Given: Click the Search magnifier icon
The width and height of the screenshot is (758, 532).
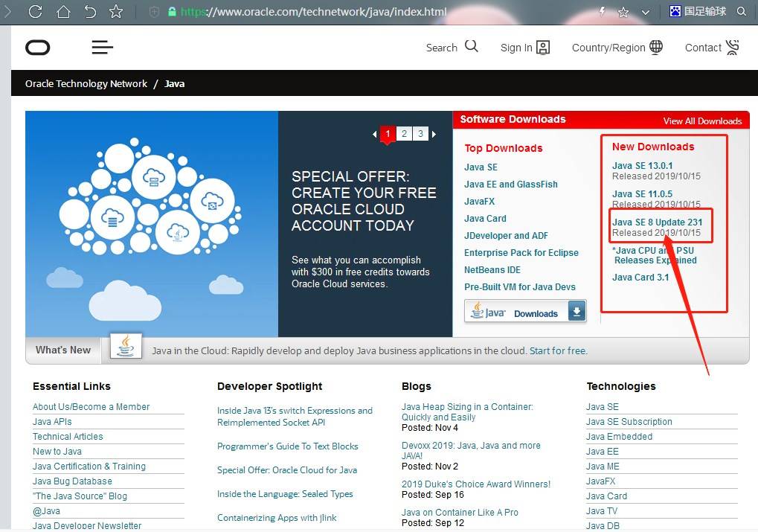Looking at the screenshot, I should 472,46.
